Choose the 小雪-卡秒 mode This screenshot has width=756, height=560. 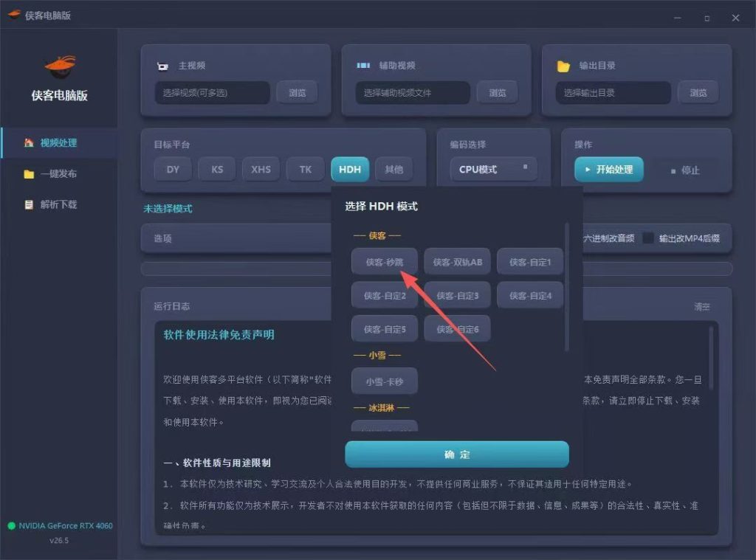384,381
